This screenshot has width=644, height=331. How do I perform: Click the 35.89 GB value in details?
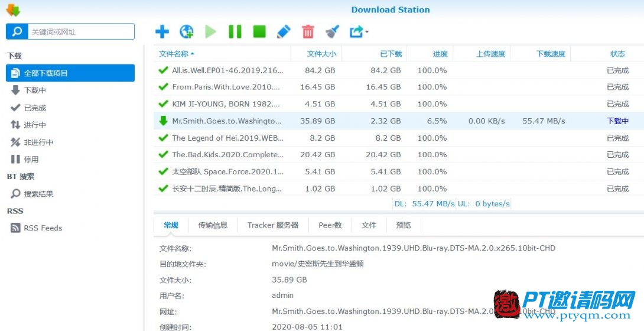point(289,280)
